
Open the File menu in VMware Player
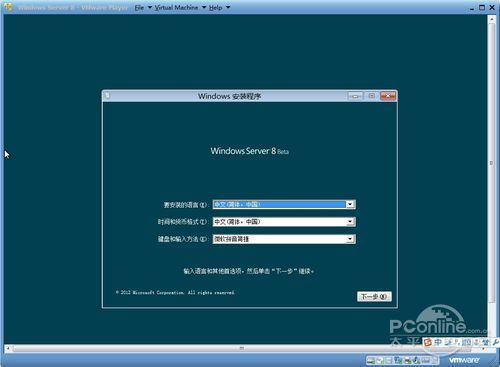point(139,7)
